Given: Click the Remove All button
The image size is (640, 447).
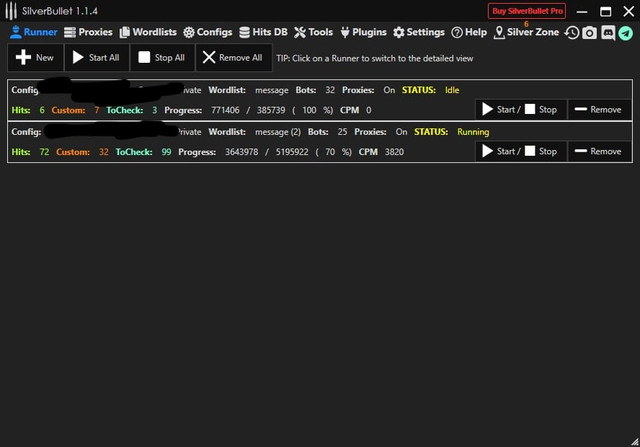Looking at the screenshot, I should pos(233,58).
